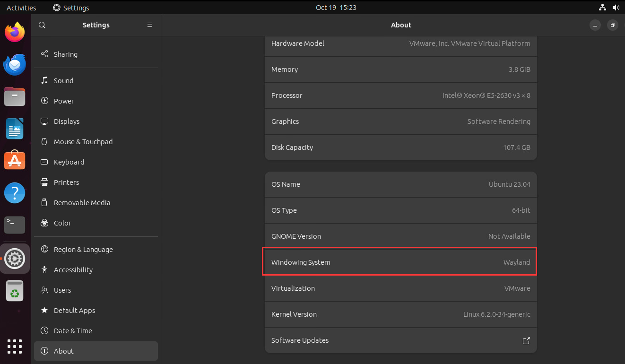Viewport: 625px width, 364px height.
Task: Click the volume icon in top bar
Action: point(616,8)
